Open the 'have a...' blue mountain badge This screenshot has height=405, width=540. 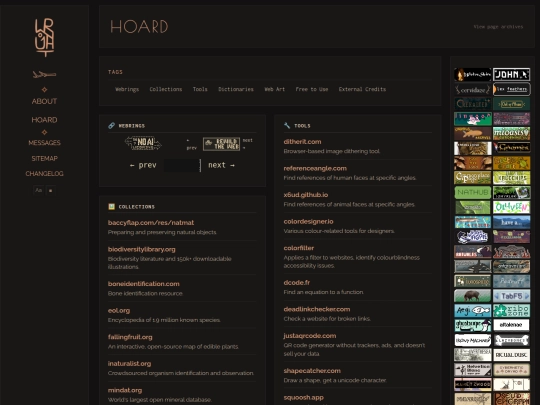[511, 222]
